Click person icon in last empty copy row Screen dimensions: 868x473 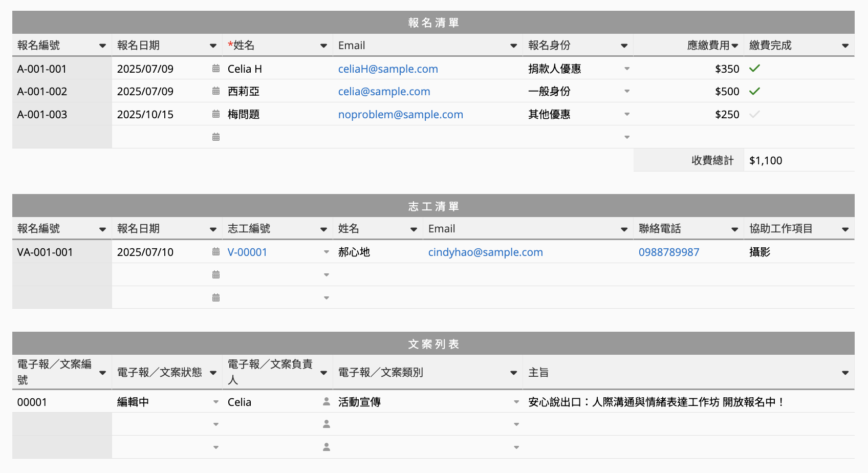327,447
